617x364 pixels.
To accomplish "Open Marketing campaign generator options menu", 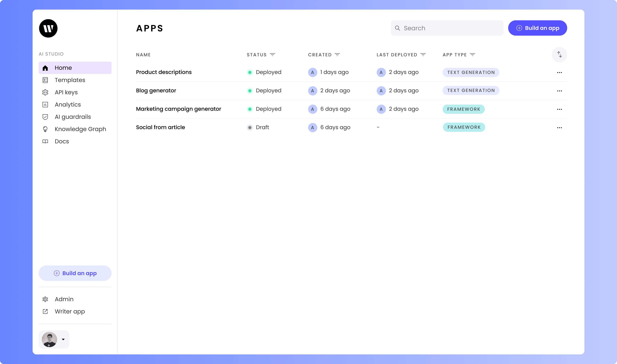I will tap(559, 109).
